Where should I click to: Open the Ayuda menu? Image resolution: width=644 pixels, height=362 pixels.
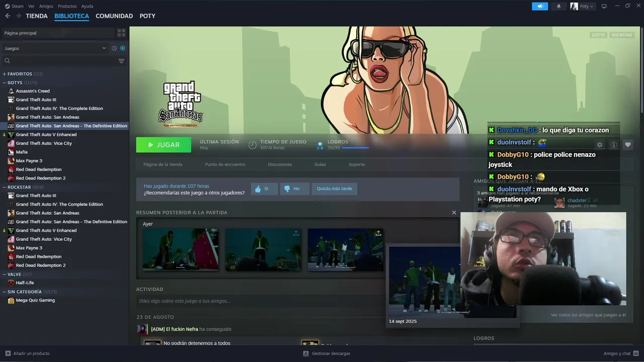87,6
